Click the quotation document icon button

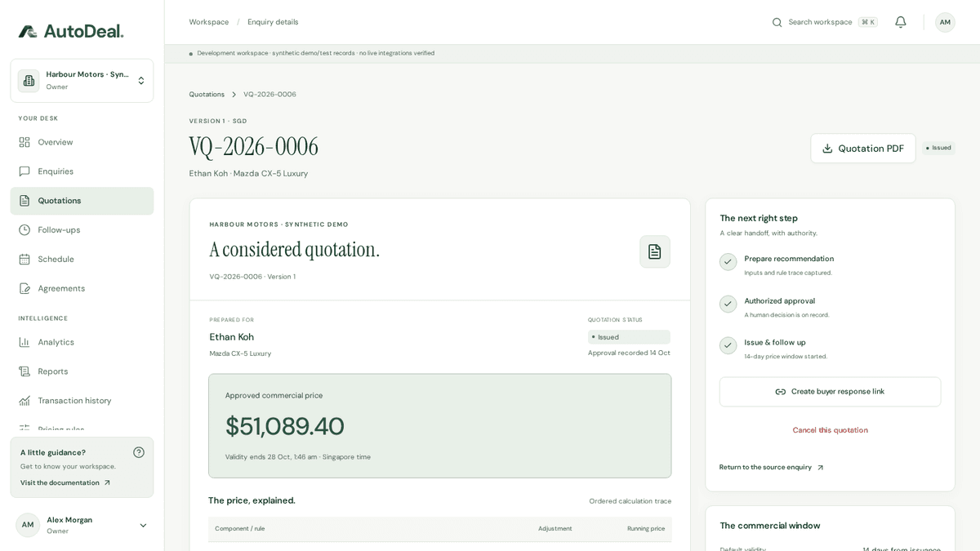pos(655,251)
